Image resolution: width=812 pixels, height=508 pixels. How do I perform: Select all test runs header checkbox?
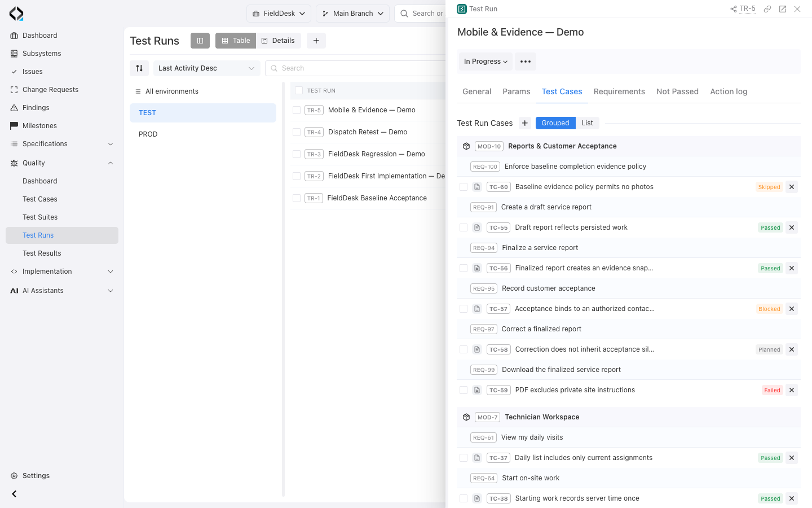point(299,90)
